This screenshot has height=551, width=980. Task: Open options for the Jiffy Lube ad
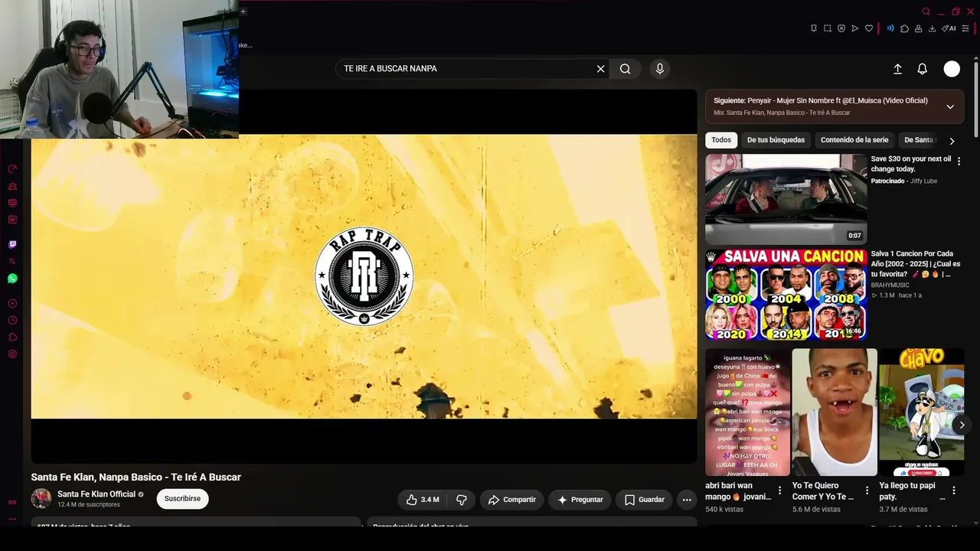[959, 161]
